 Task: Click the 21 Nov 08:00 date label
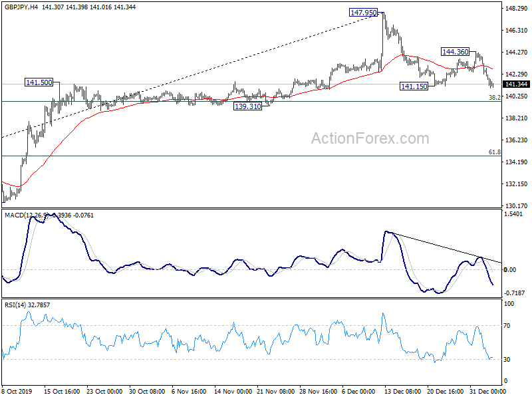click(x=276, y=392)
